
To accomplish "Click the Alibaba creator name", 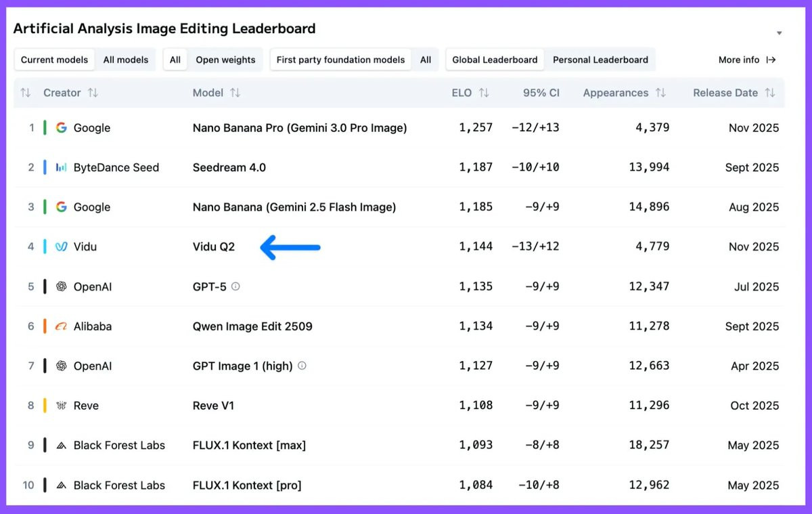I will [93, 326].
